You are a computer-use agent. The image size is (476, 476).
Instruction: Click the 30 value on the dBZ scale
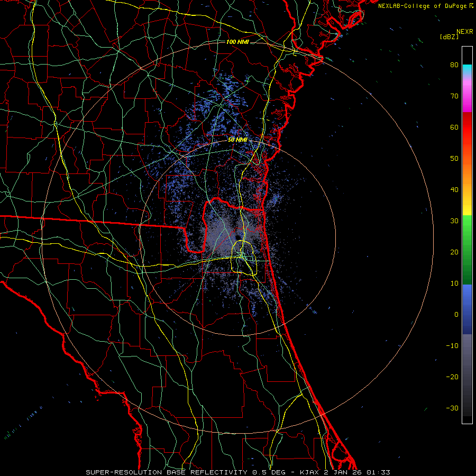454,221
